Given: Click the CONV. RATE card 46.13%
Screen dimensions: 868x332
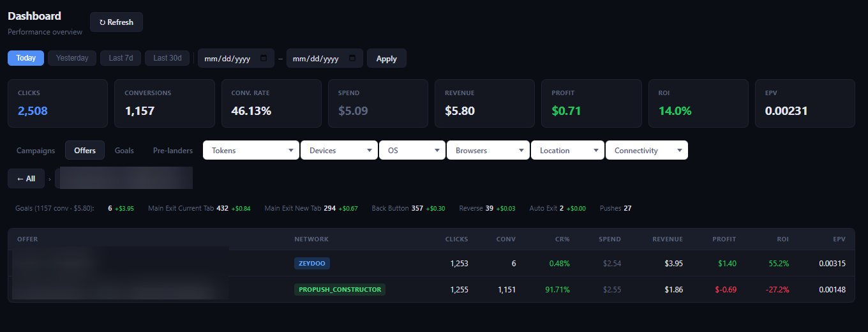Looking at the screenshot, I should tap(251, 111).
